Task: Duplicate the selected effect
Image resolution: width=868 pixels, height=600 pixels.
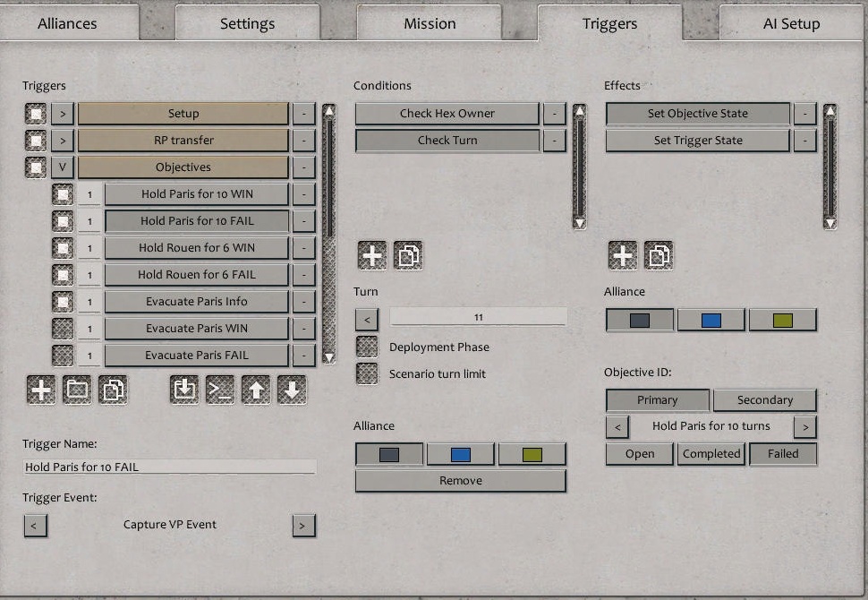Action: click(x=660, y=254)
